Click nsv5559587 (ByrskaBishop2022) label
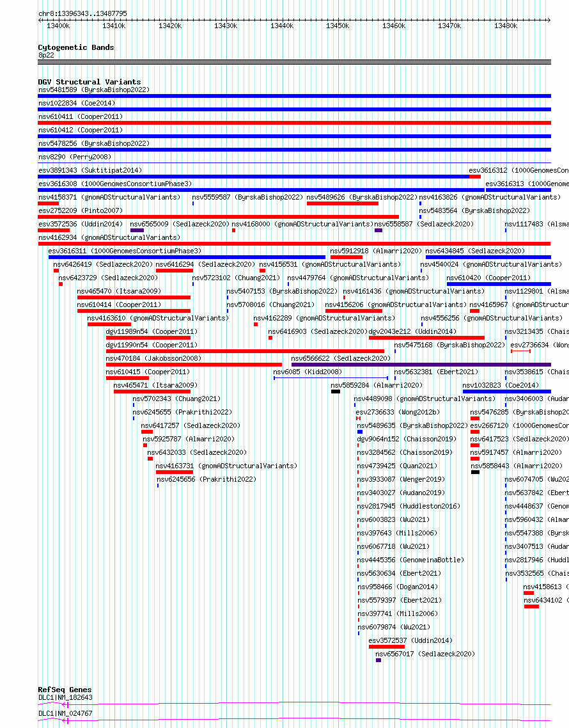 (247, 197)
